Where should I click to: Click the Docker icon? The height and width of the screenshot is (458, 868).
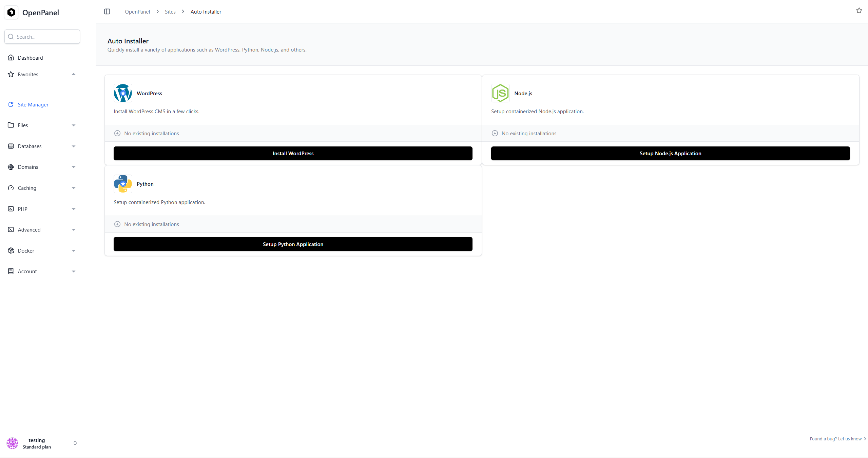point(11,251)
